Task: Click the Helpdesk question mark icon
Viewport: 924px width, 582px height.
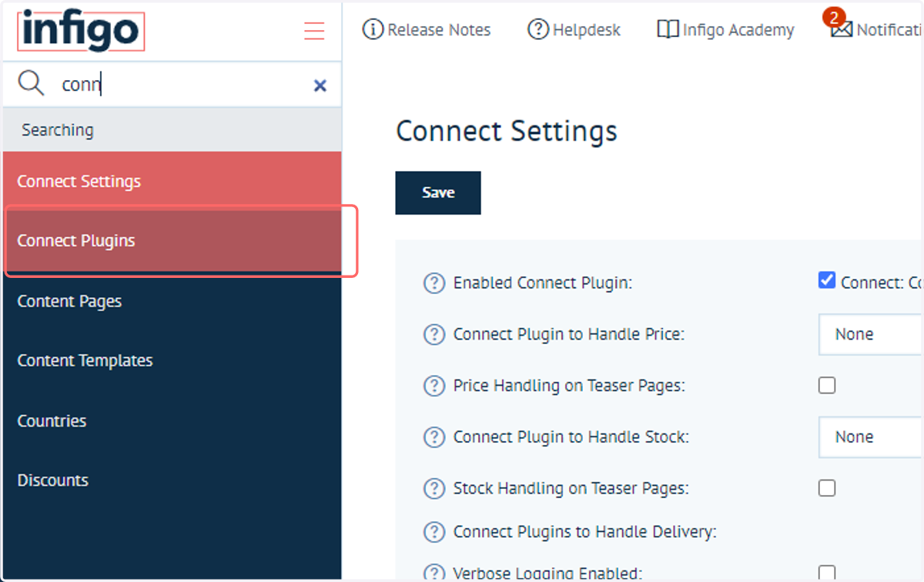Action: click(537, 30)
